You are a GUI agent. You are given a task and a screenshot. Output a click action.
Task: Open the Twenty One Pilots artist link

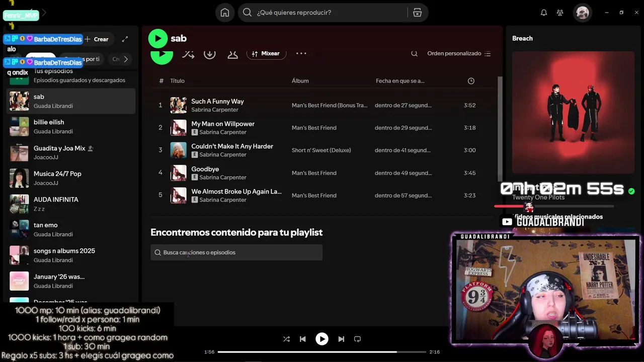pyautogui.click(x=538, y=198)
